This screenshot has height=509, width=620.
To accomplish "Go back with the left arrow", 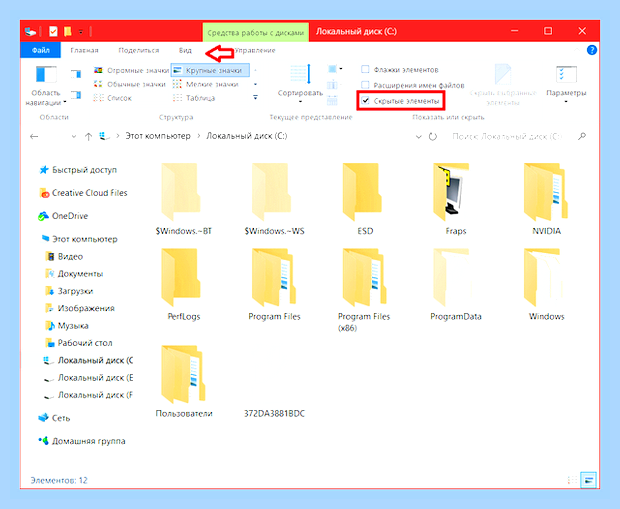I will coord(34,136).
